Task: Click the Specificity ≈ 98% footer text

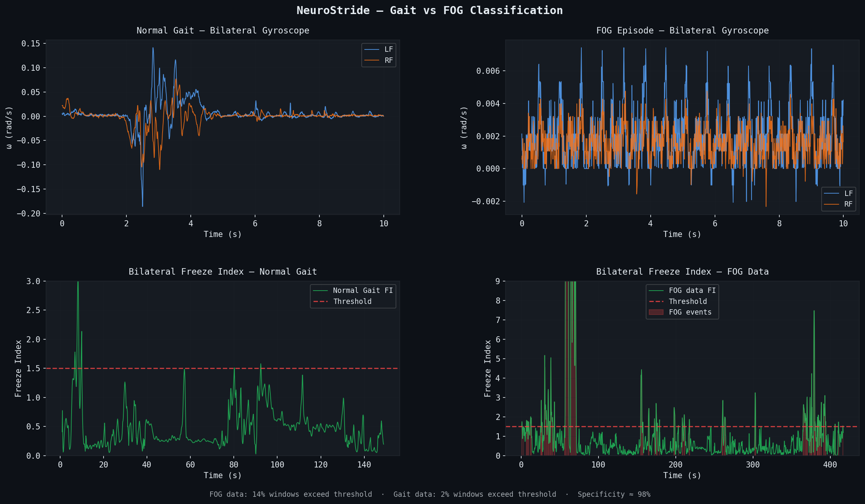Action: 614,494
